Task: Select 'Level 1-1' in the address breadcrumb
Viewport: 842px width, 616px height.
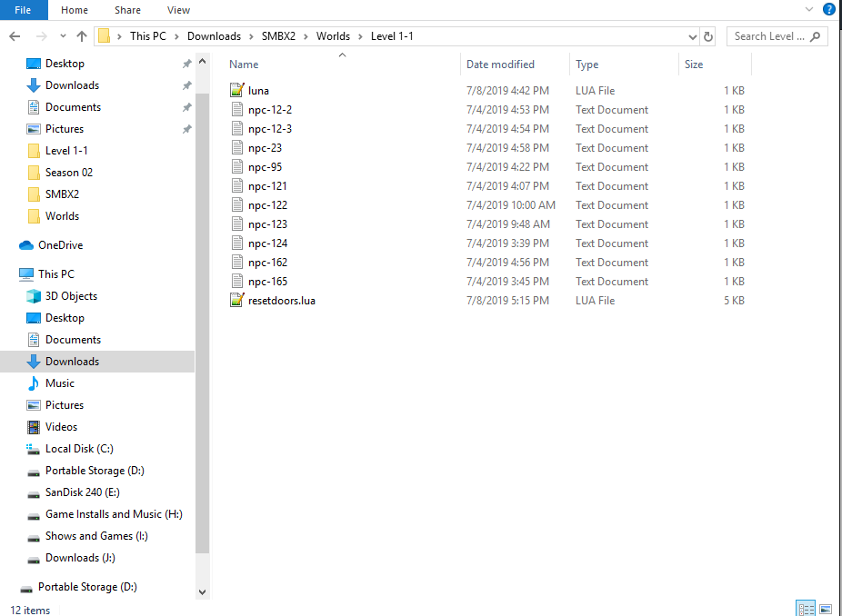Action: [392, 36]
